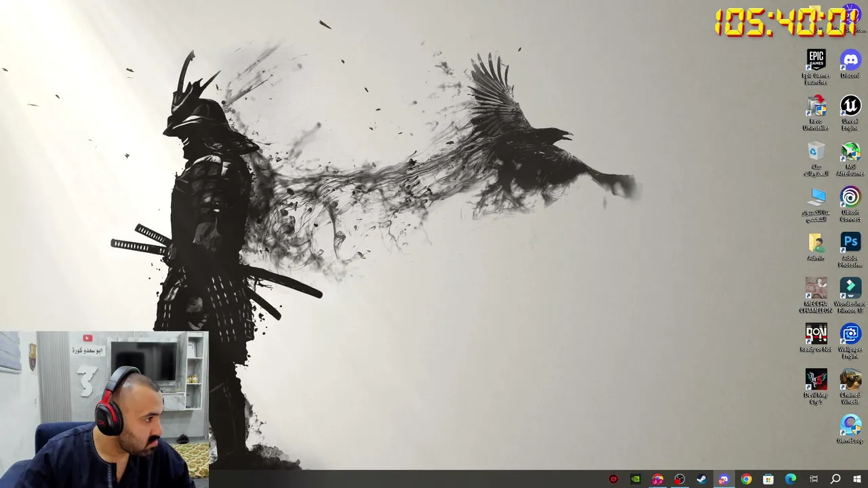Open Chrome with pink profile badge in taskbar

(x=657, y=479)
